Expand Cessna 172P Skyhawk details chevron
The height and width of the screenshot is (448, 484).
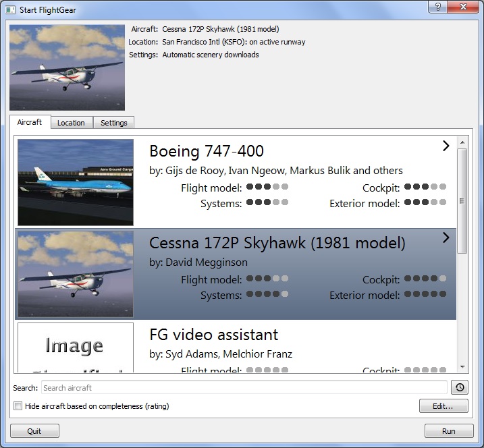pyautogui.click(x=446, y=237)
